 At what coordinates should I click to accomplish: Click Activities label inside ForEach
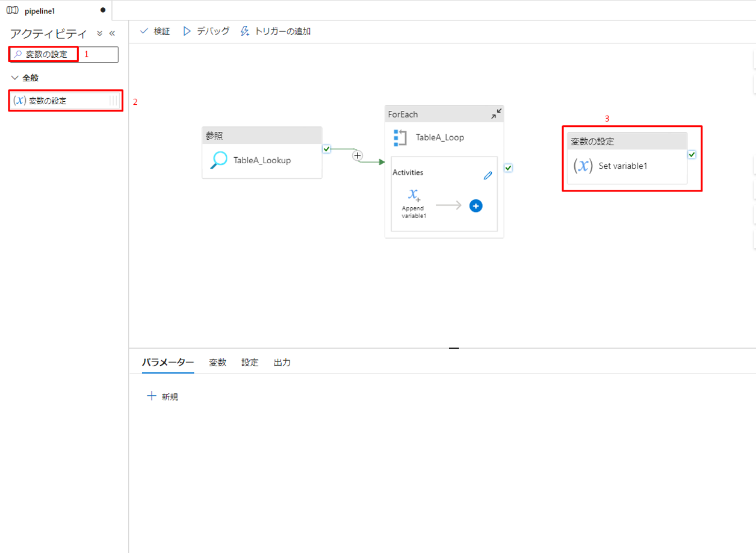pyautogui.click(x=407, y=172)
